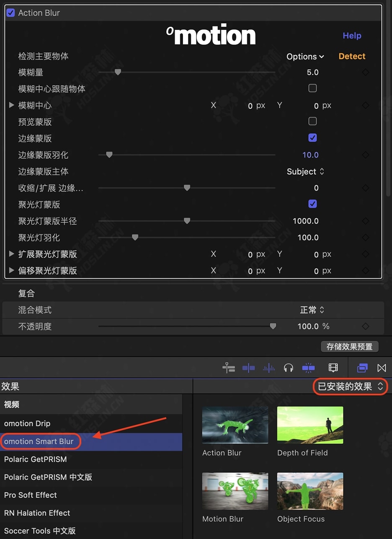Enable 预览蒙版 checkbox

click(x=312, y=122)
